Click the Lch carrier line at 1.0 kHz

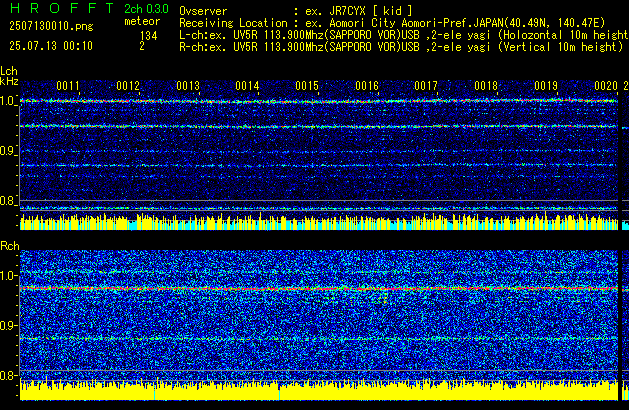coord(319,101)
